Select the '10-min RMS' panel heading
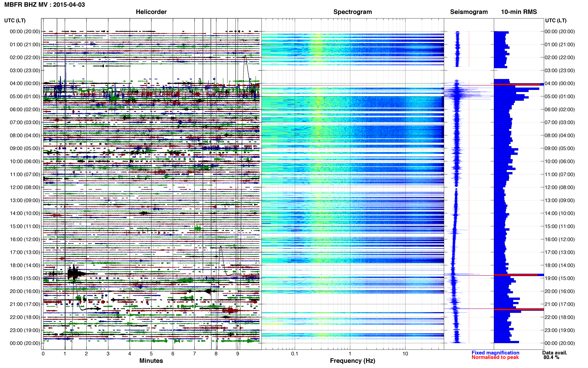This screenshot has width=588, height=368. 519,12
